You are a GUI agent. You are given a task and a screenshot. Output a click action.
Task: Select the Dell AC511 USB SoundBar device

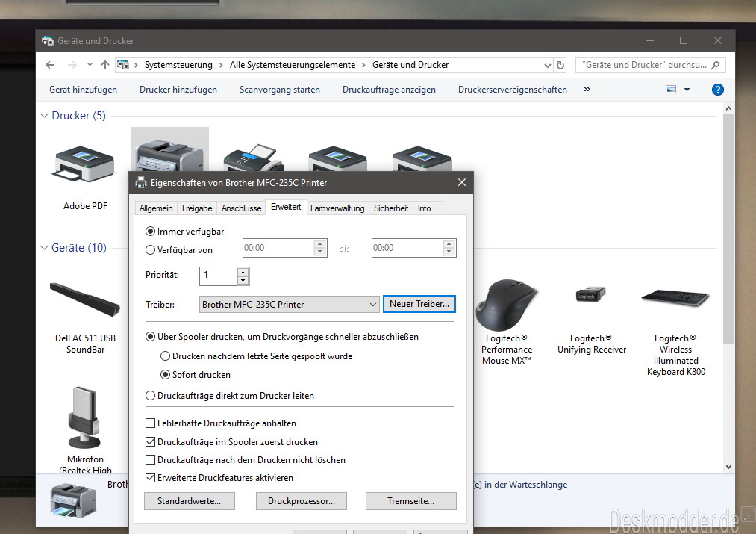(85, 299)
